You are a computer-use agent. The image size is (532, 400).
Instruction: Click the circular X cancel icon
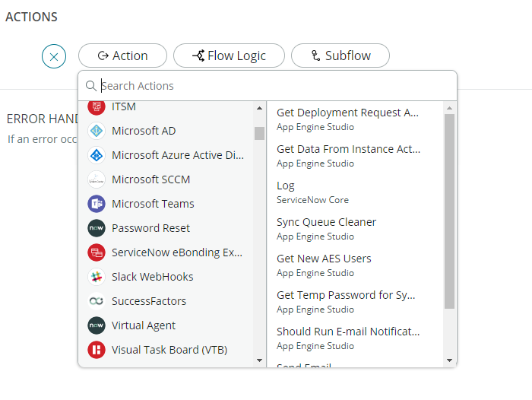point(54,56)
